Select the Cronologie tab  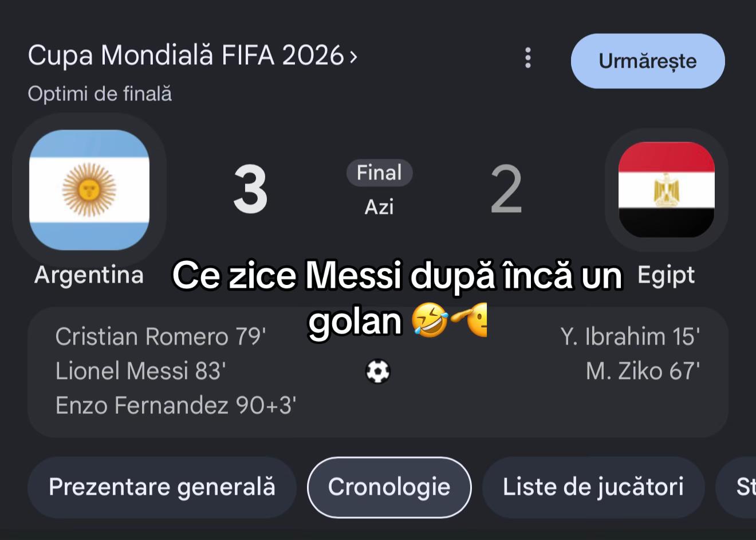(x=389, y=487)
